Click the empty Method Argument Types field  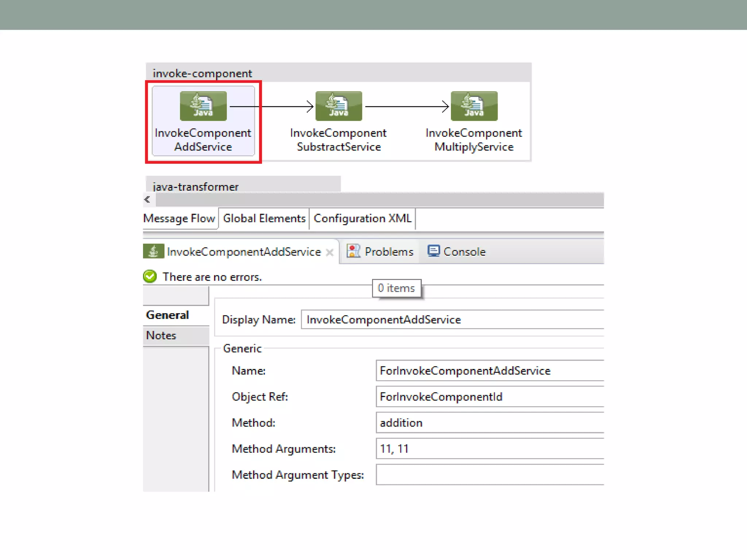coord(489,475)
